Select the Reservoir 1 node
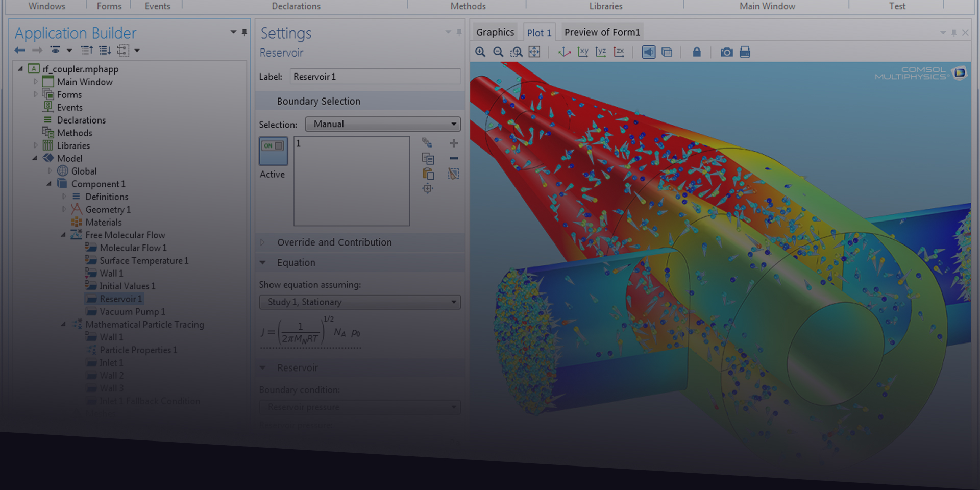Screen dimensions: 980x490 [x=121, y=299]
